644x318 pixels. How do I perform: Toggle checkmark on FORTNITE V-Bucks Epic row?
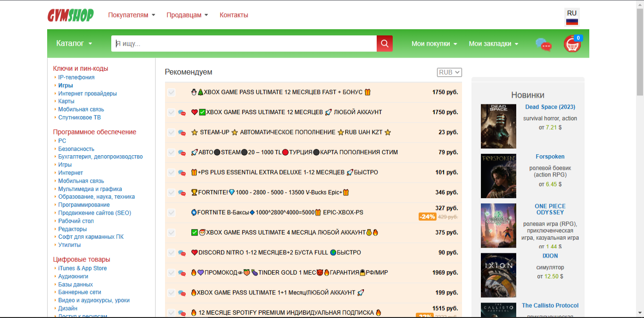click(x=171, y=192)
